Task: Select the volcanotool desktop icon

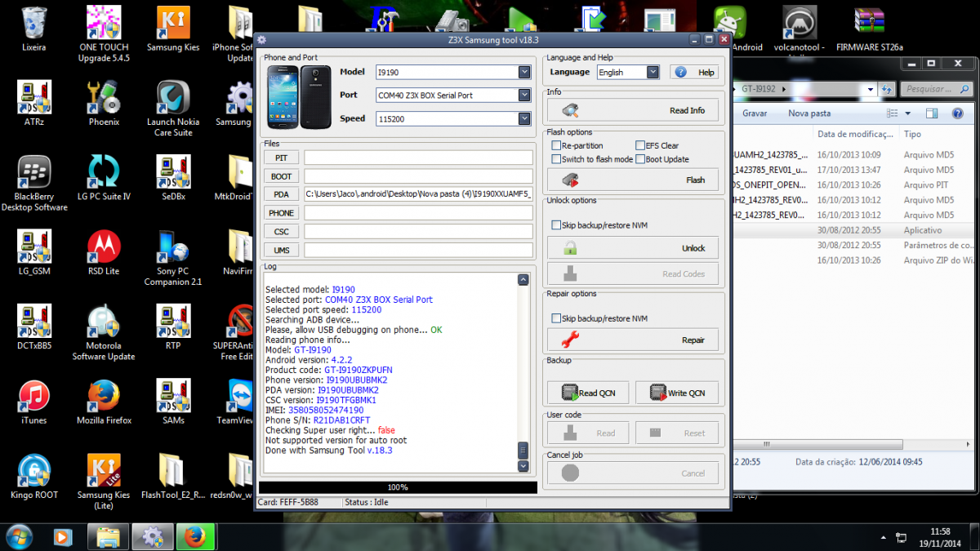Action: click(800, 29)
